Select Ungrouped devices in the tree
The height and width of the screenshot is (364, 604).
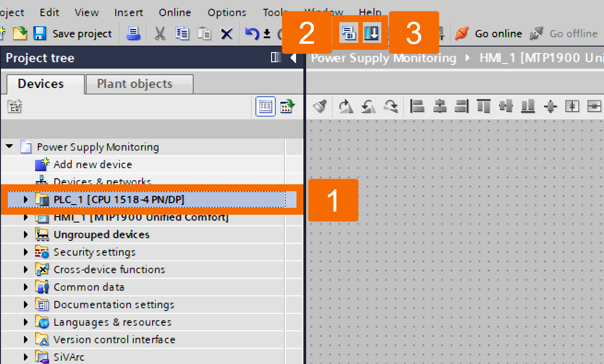click(101, 235)
